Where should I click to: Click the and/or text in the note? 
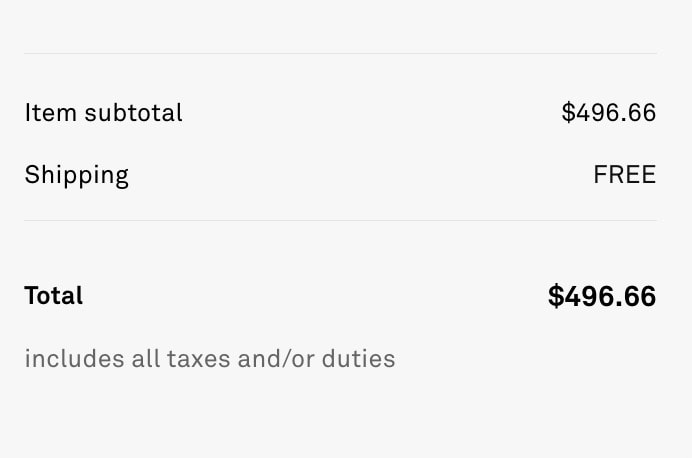tap(276, 358)
